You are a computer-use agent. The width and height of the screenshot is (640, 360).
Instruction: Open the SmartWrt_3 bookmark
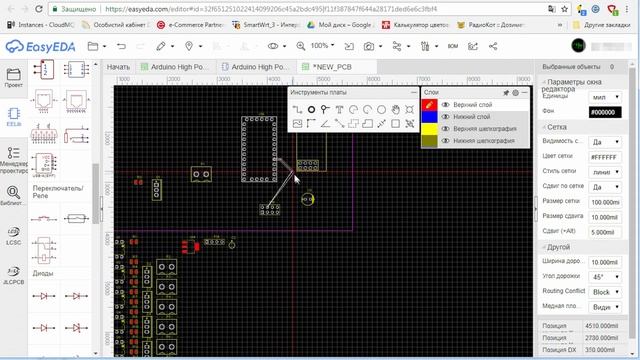265,25
